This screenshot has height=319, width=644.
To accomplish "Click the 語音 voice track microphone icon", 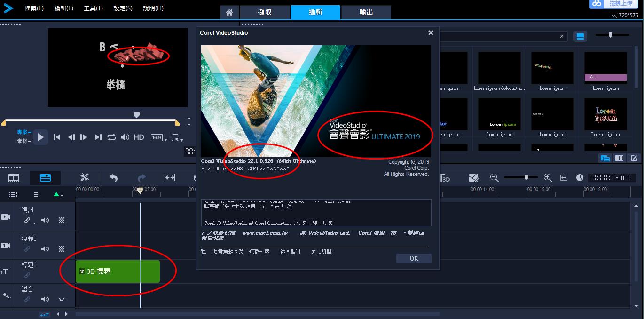I will pyautogui.click(x=6, y=295).
